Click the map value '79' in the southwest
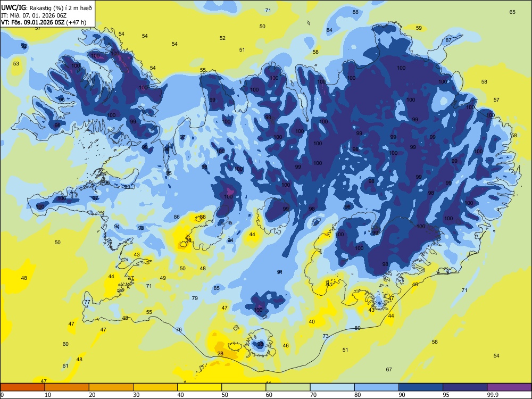 coord(194,298)
